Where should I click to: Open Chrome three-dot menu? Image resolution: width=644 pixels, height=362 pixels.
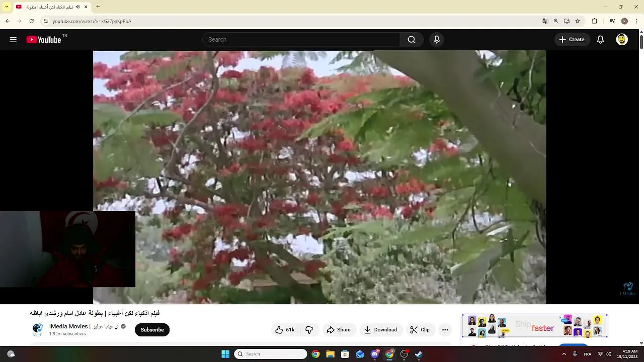tap(637, 21)
